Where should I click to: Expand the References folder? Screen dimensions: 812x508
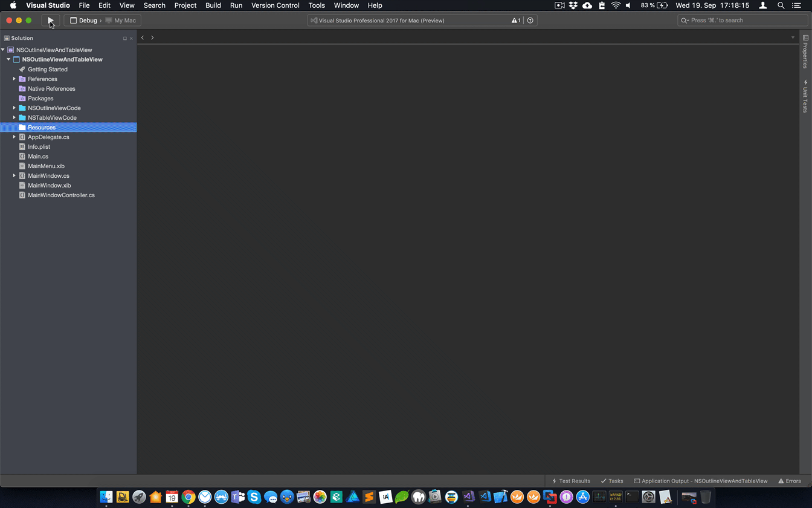(x=14, y=79)
